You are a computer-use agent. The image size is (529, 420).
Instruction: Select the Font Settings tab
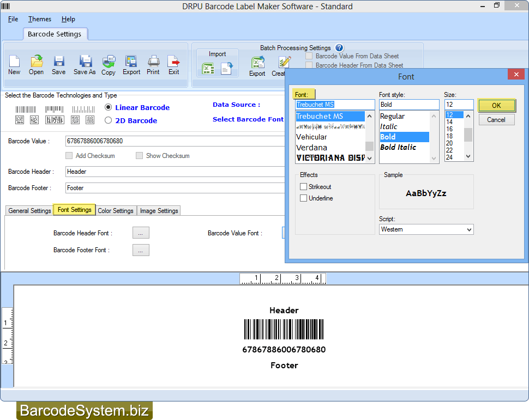pyautogui.click(x=75, y=210)
